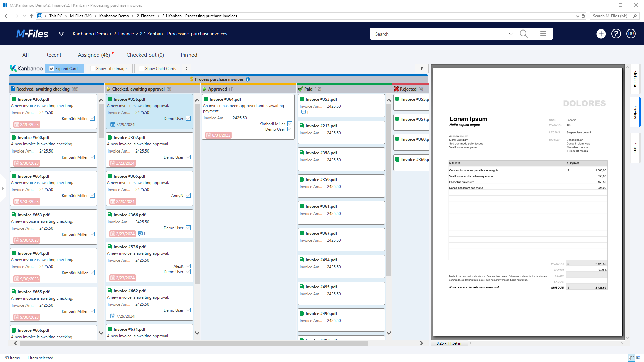Click the search magnifier icon
This screenshot has width=644, height=362.
pos(524,34)
